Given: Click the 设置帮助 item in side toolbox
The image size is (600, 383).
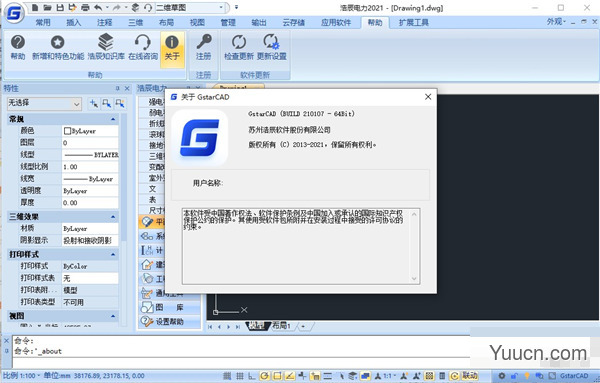Looking at the screenshot, I should point(169,321).
